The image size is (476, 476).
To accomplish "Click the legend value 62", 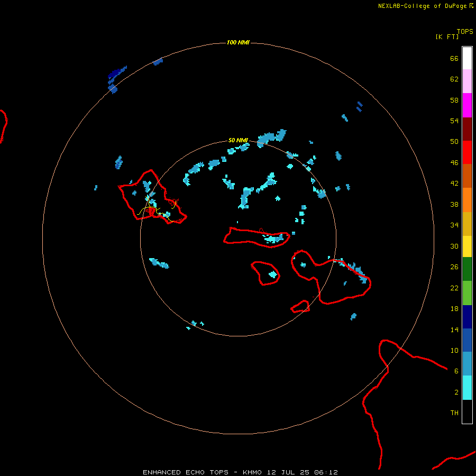I will coord(454,79).
